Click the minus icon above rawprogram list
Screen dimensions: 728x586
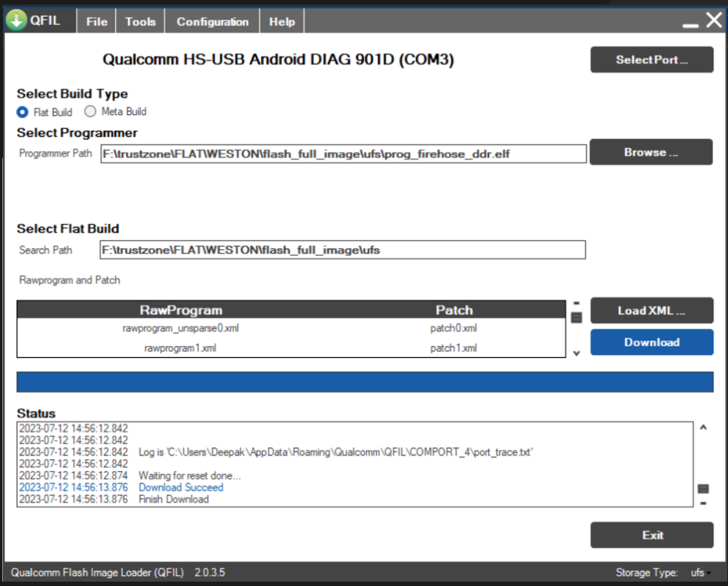(576, 302)
